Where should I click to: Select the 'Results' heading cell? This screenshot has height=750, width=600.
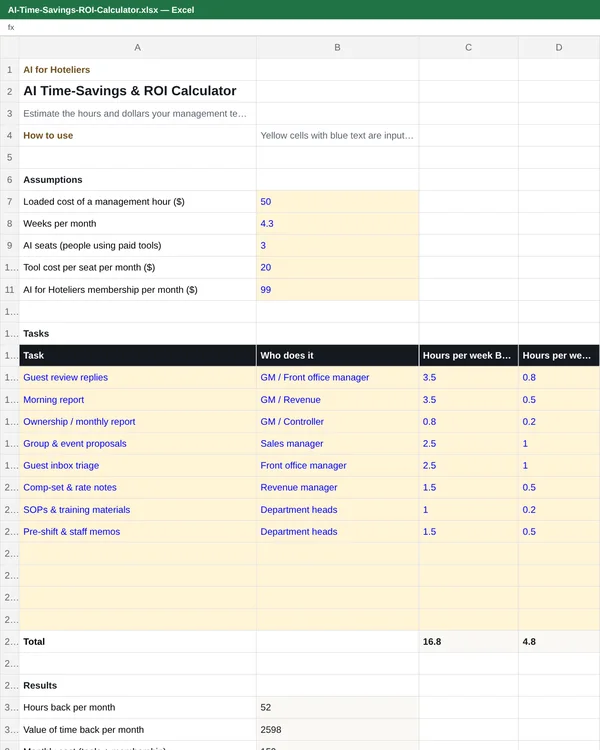point(137,685)
